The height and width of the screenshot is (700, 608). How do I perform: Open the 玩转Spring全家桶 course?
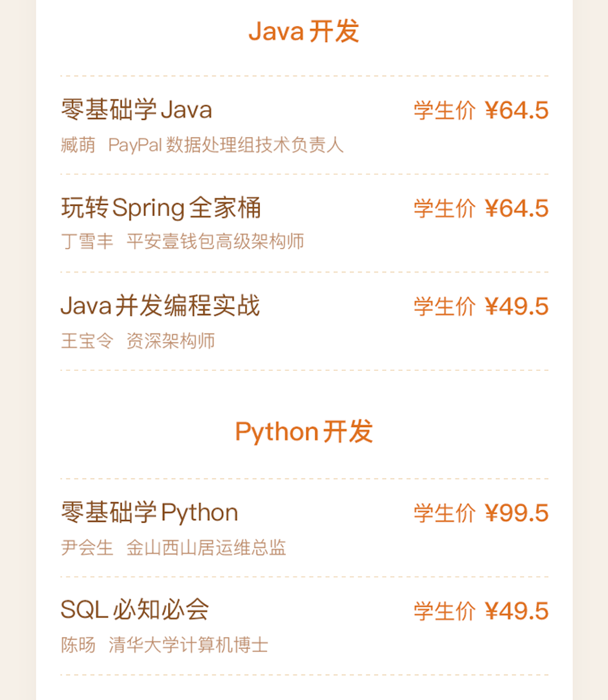[161, 208]
